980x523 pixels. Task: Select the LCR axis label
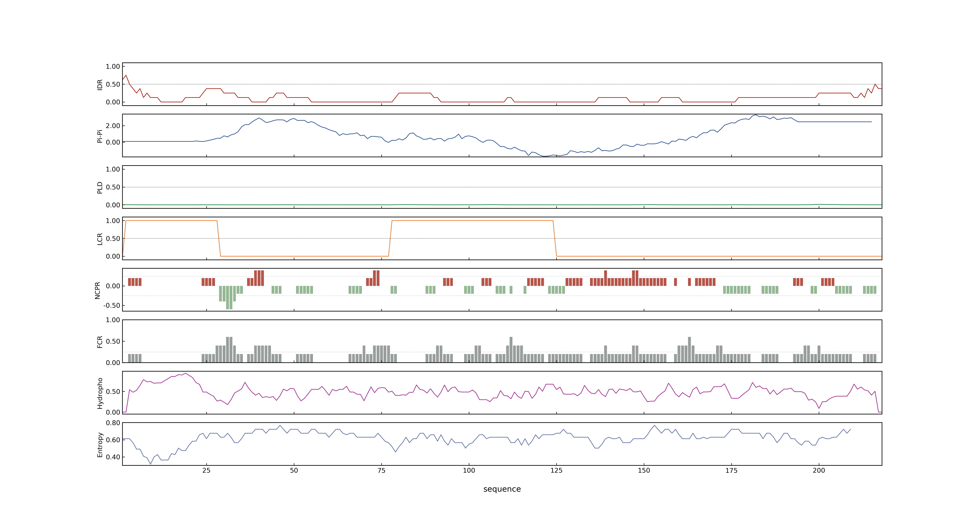100,239
